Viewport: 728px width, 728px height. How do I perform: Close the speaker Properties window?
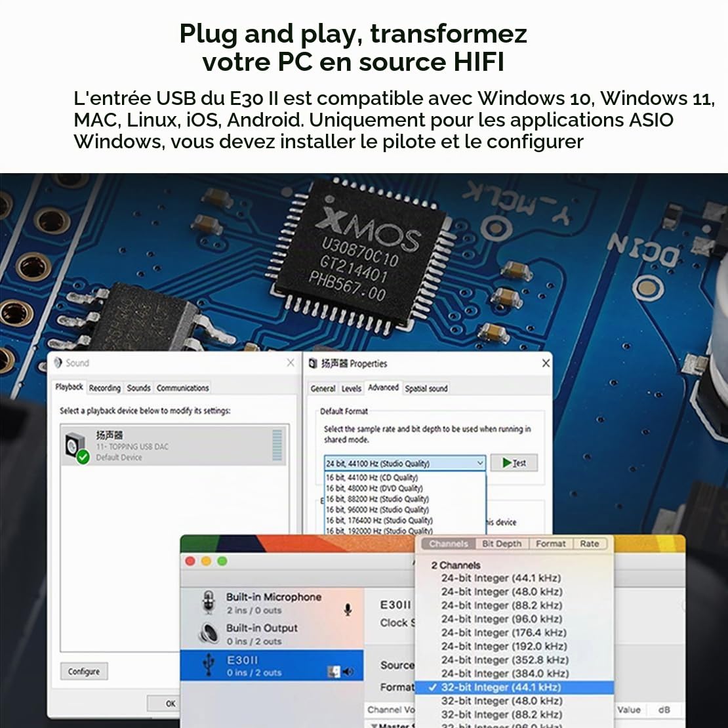(546, 363)
